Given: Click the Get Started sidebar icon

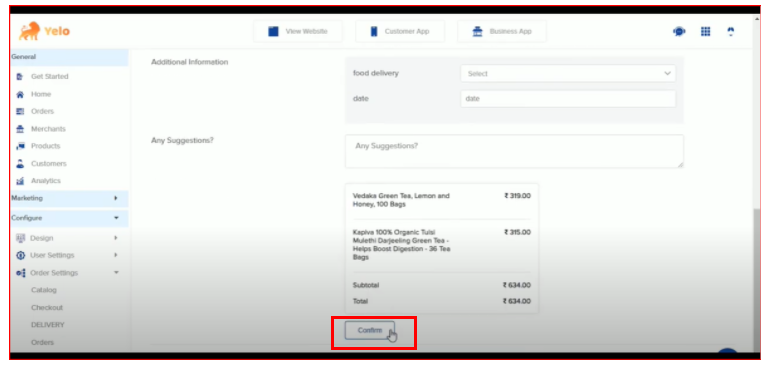Looking at the screenshot, I should click(20, 77).
